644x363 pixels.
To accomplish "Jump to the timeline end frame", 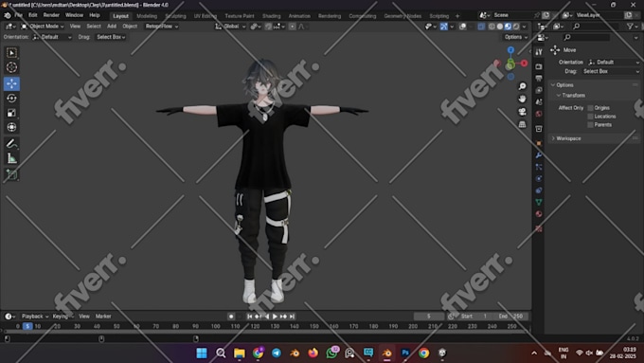I will (292, 317).
